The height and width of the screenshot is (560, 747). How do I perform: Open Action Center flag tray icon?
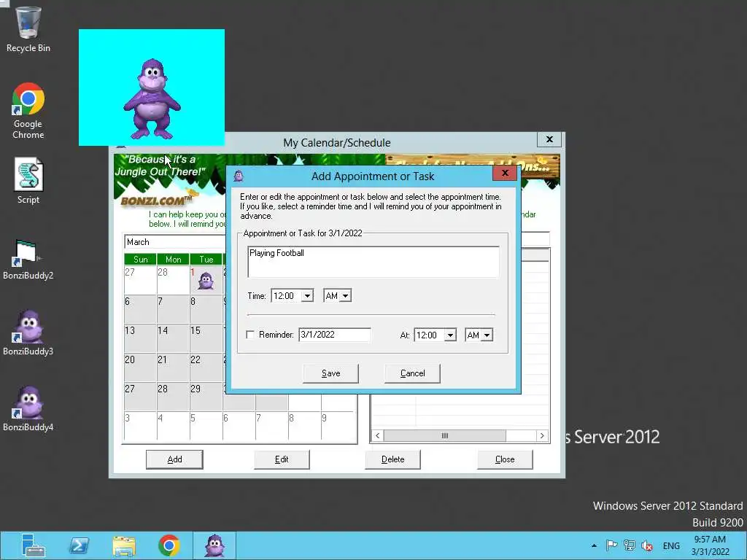point(611,545)
